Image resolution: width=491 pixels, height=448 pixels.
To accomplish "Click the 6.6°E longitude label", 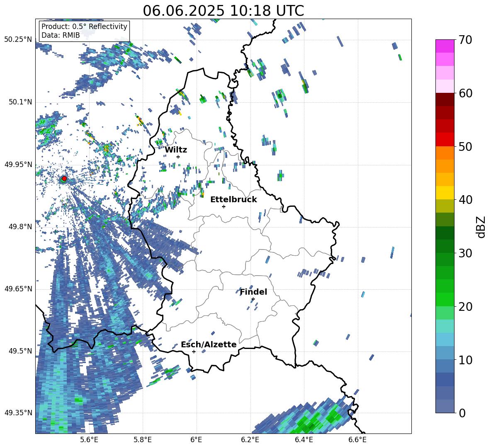I will click(357, 440).
